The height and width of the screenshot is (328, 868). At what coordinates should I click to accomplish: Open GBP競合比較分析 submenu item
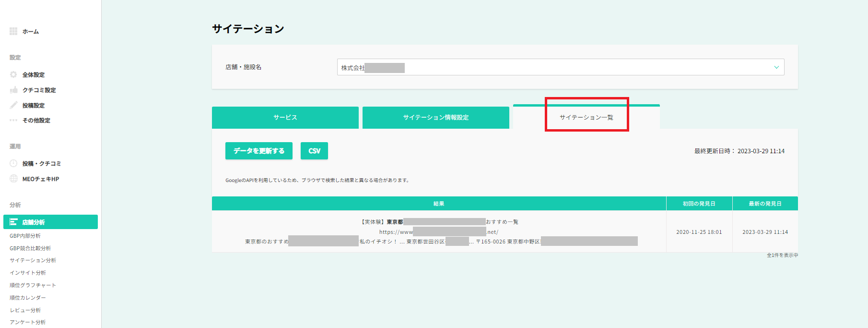point(30,248)
